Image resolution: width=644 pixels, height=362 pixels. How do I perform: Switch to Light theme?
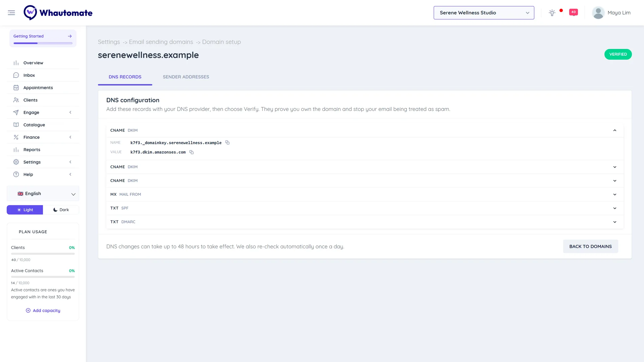click(25, 210)
